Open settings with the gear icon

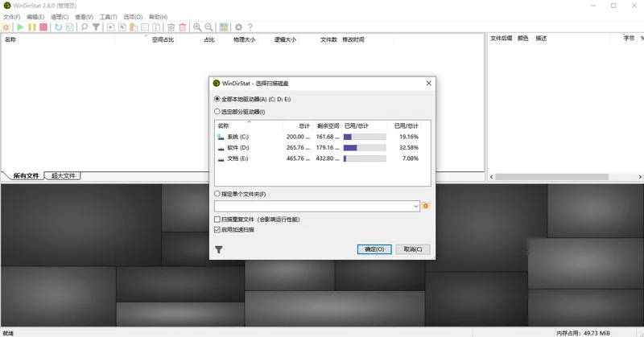[238, 27]
